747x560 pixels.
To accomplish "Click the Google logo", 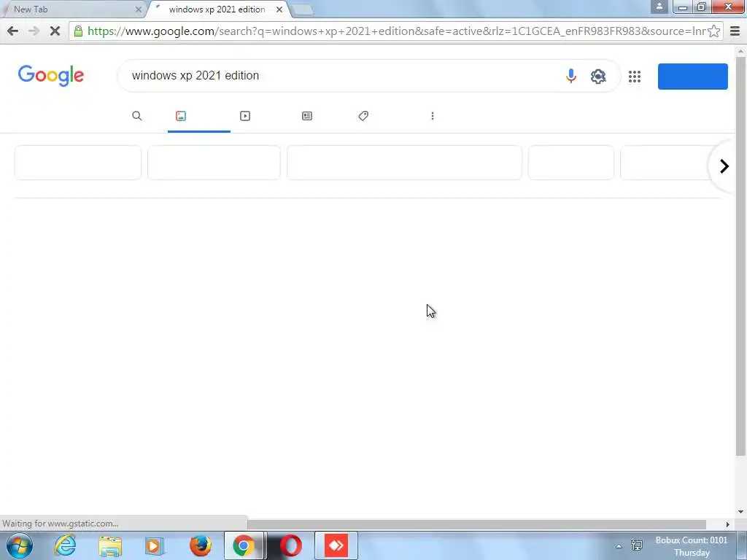I will click(x=51, y=76).
